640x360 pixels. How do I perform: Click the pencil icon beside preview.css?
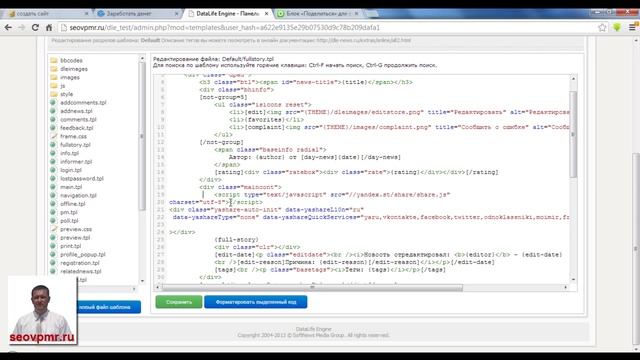[x=53, y=229]
